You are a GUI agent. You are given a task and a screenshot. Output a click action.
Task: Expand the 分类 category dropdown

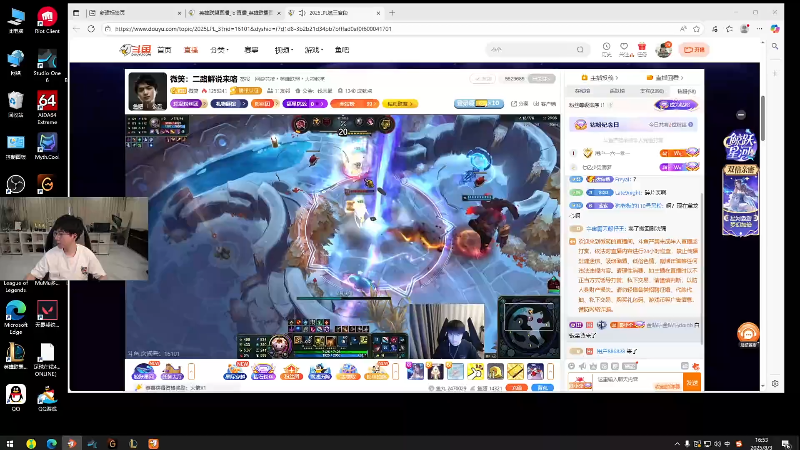point(219,50)
